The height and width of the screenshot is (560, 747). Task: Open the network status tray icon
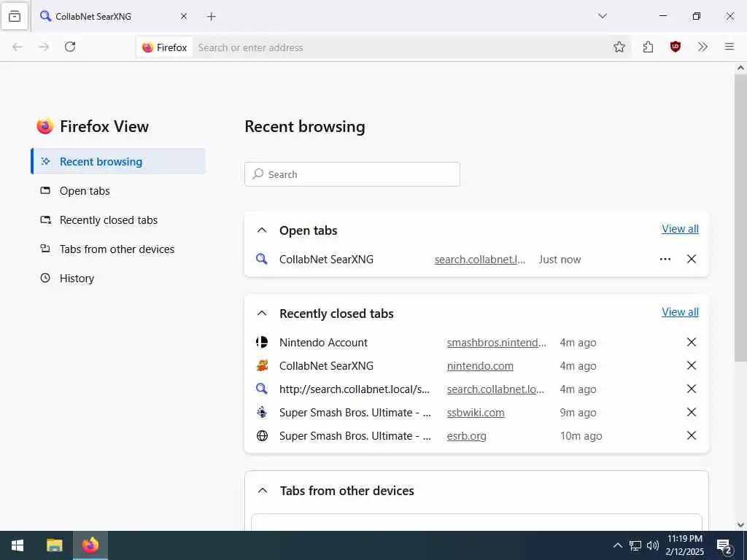pyautogui.click(x=635, y=545)
